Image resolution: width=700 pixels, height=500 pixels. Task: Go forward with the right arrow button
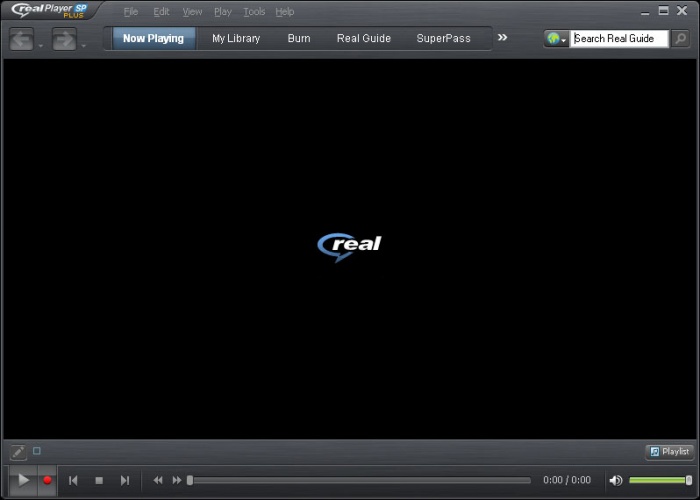coord(64,39)
